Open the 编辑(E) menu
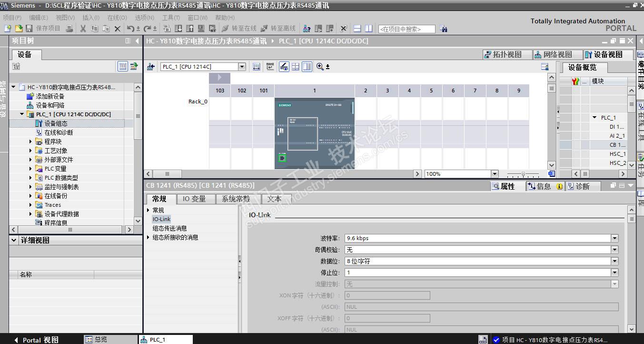Image resolution: width=644 pixels, height=344 pixels. [x=39, y=18]
